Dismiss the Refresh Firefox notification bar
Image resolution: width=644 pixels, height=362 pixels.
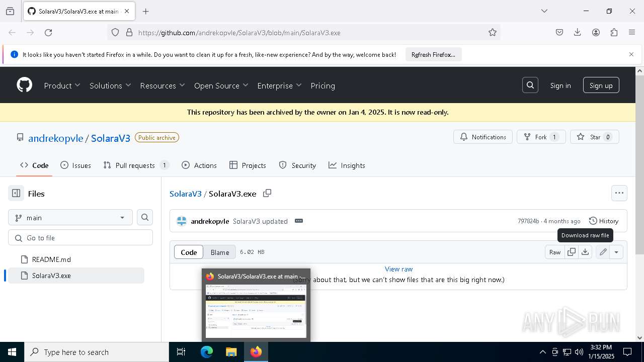tap(631, 54)
